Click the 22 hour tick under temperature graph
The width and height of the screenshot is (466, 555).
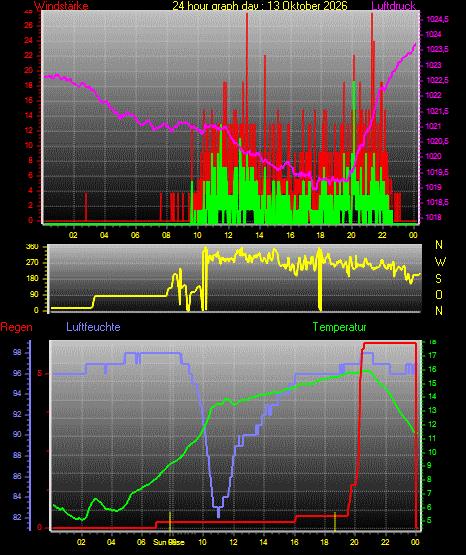pyautogui.click(x=385, y=542)
